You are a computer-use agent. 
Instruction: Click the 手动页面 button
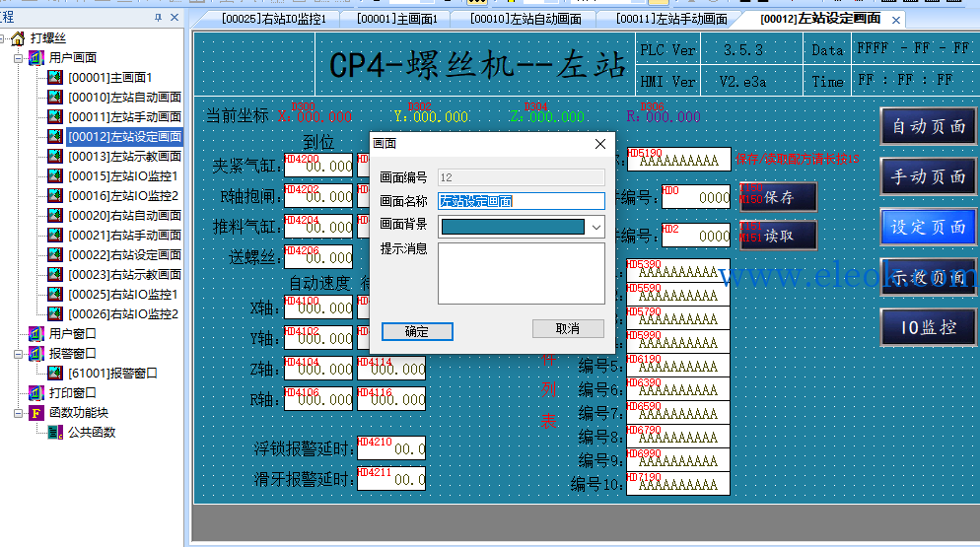click(x=928, y=177)
